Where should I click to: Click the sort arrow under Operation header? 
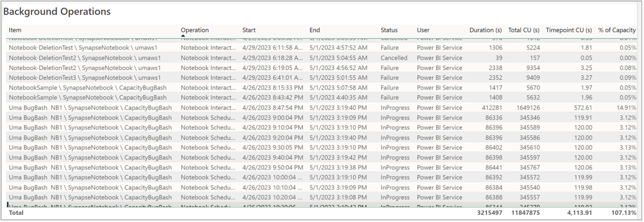click(183, 35)
